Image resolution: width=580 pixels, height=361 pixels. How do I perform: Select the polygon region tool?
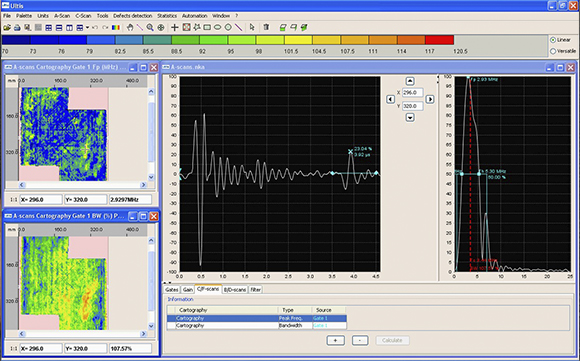[197, 27]
